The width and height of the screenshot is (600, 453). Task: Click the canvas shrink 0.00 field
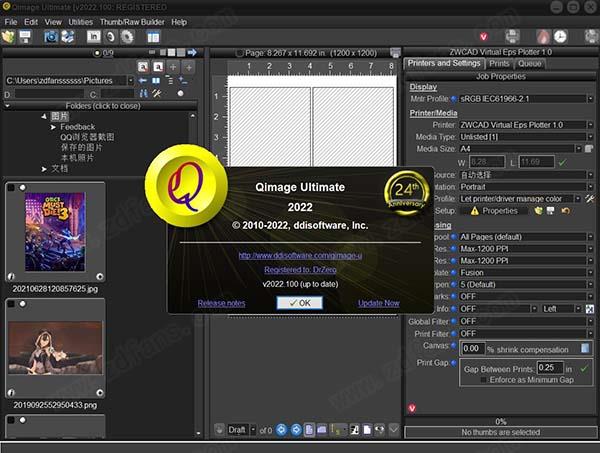pyautogui.click(x=474, y=349)
